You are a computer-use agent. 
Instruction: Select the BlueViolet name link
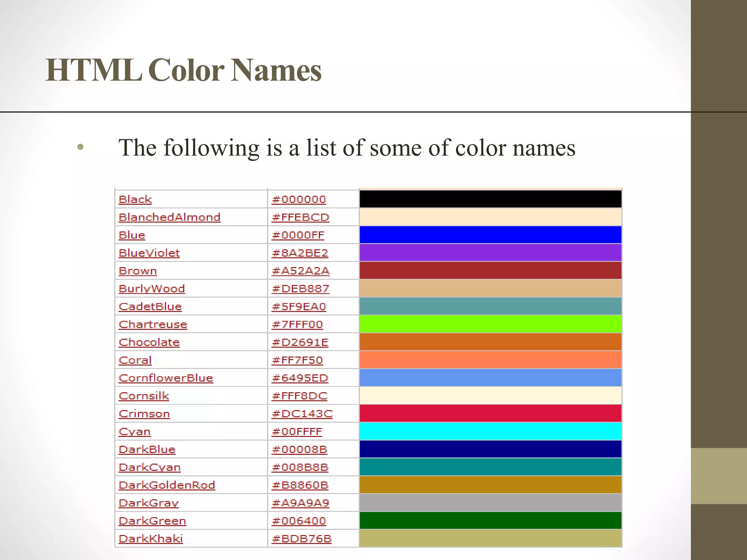pos(149,253)
